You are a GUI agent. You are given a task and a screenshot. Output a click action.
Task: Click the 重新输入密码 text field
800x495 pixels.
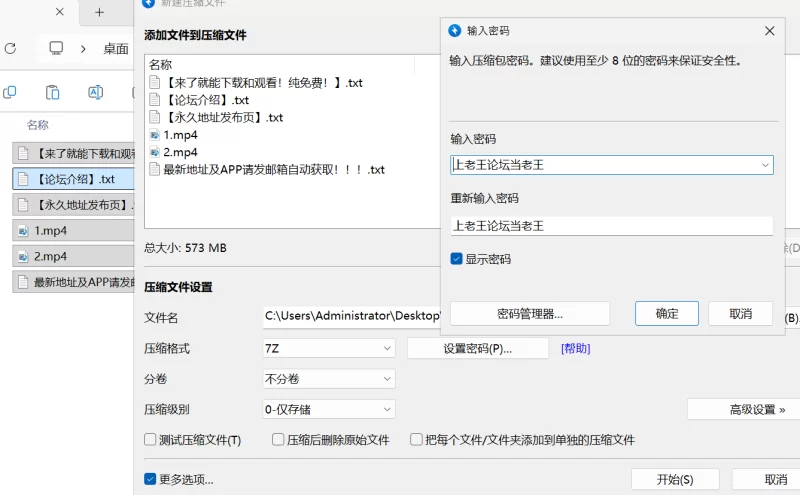611,226
